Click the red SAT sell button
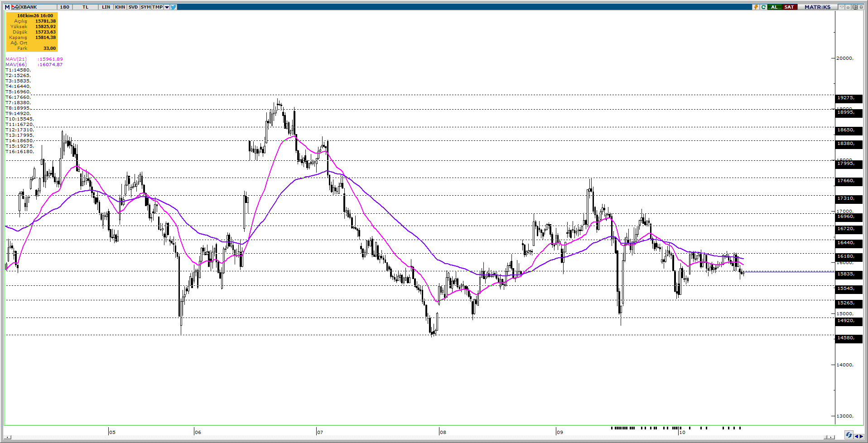 point(789,7)
